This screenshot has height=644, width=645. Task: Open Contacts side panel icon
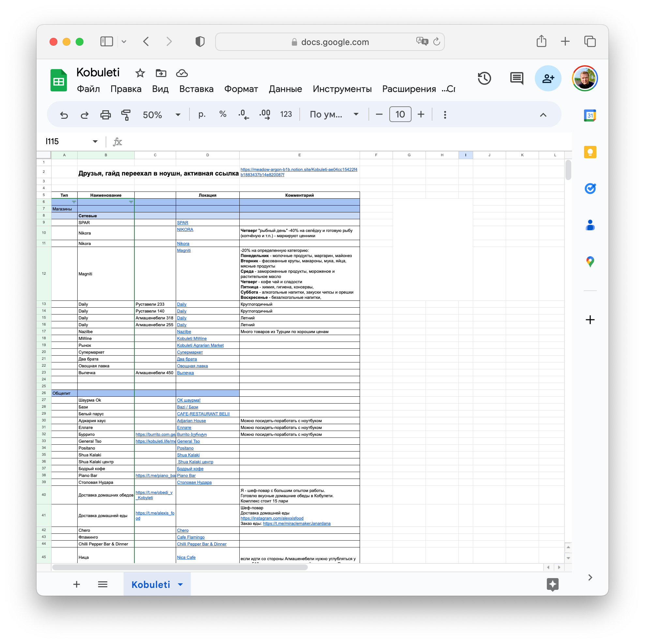tap(590, 225)
